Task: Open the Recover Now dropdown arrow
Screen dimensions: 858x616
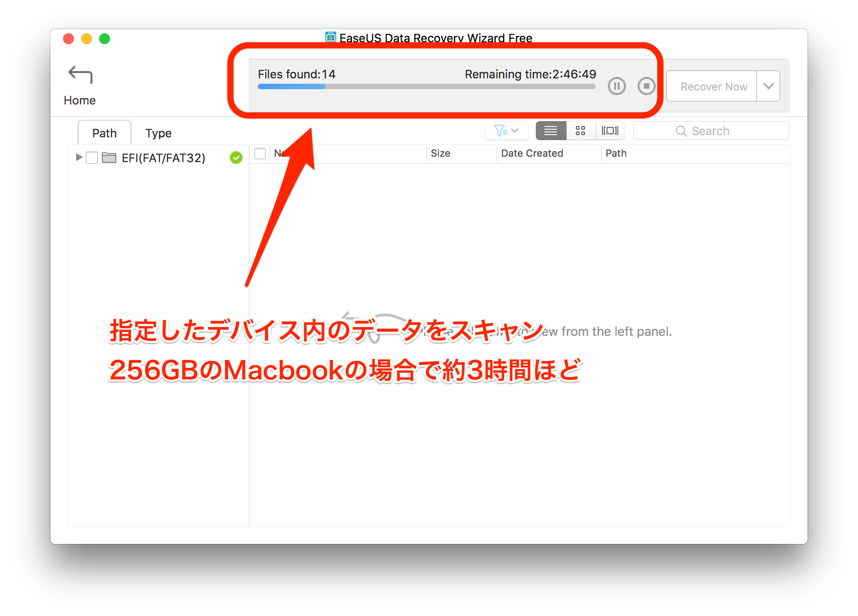Action: coord(768,86)
